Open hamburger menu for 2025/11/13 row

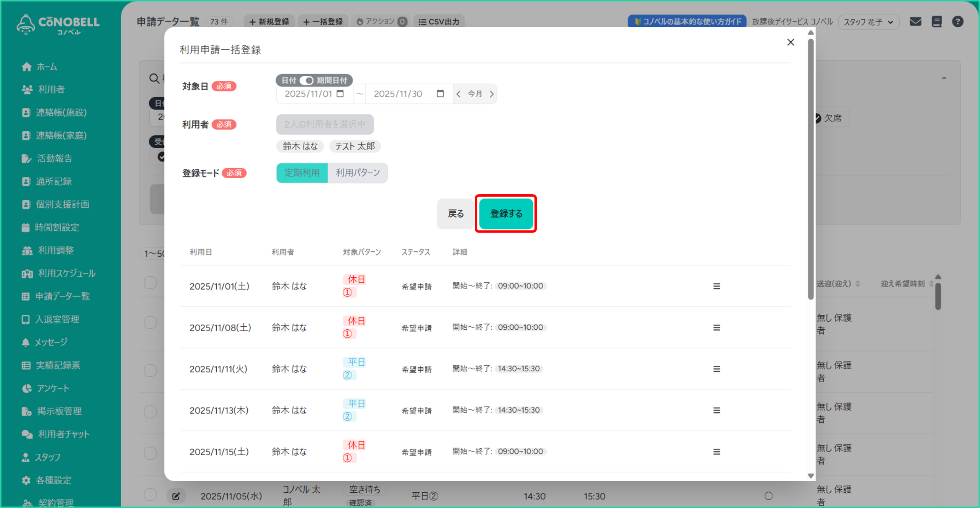717,410
